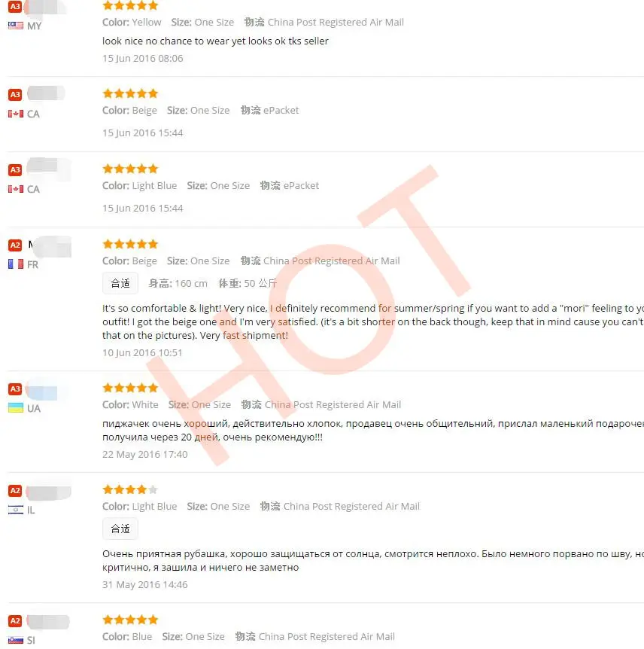Click the Ukraine flag icon next to UA
The width and height of the screenshot is (644, 649).
point(16,408)
